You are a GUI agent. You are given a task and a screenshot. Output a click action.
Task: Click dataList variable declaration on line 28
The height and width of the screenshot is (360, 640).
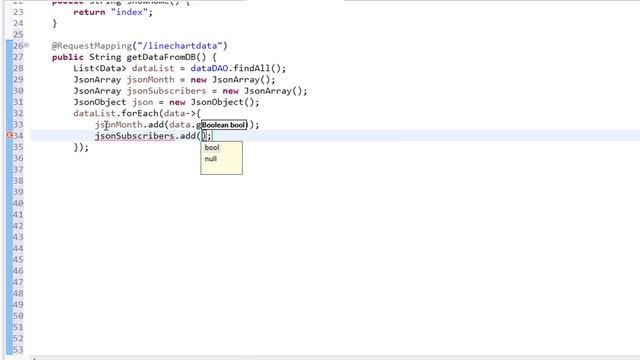click(x=153, y=68)
